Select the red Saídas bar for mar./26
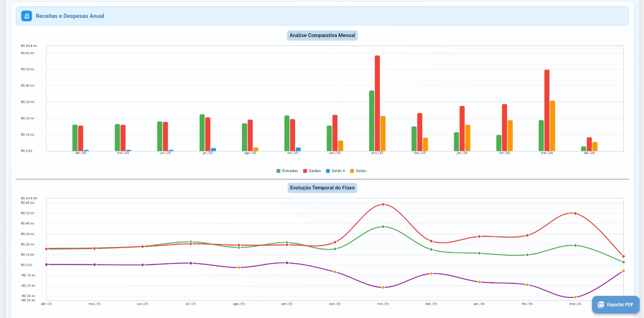The width and height of the screenshot is (644, 318). pyautogui.click(x=547, y=110)
